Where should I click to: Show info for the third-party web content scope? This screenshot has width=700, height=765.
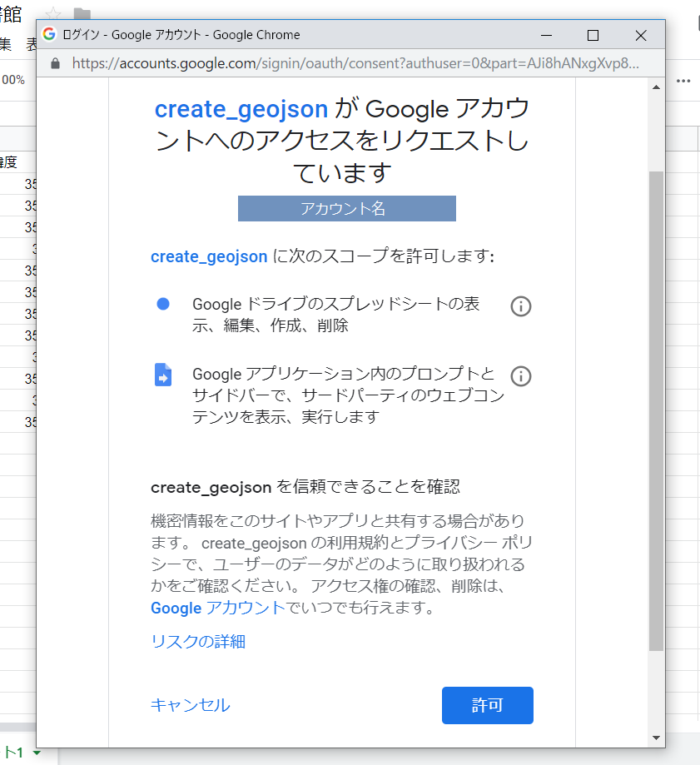(520, 376)
